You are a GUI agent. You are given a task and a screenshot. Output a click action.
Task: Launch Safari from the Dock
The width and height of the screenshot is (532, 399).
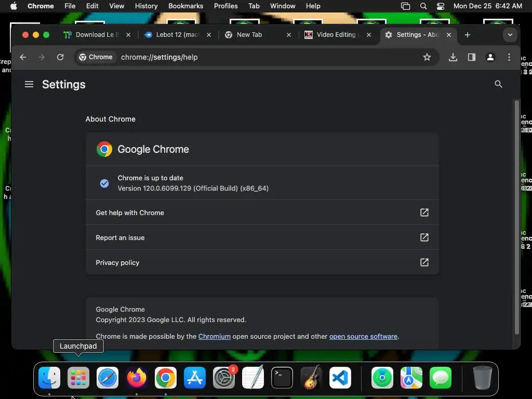[108, 378]
